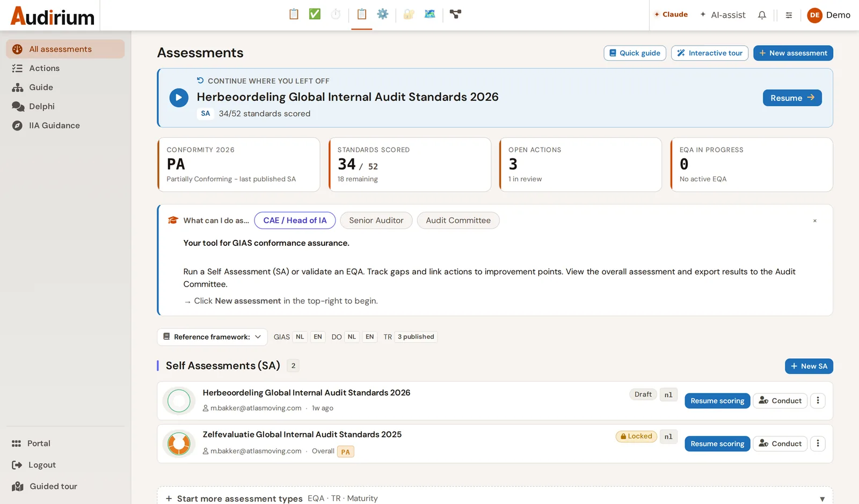This screenshot has width=859, height=504.
Task: Select the Audit Committee role
Action: [458, 221]
